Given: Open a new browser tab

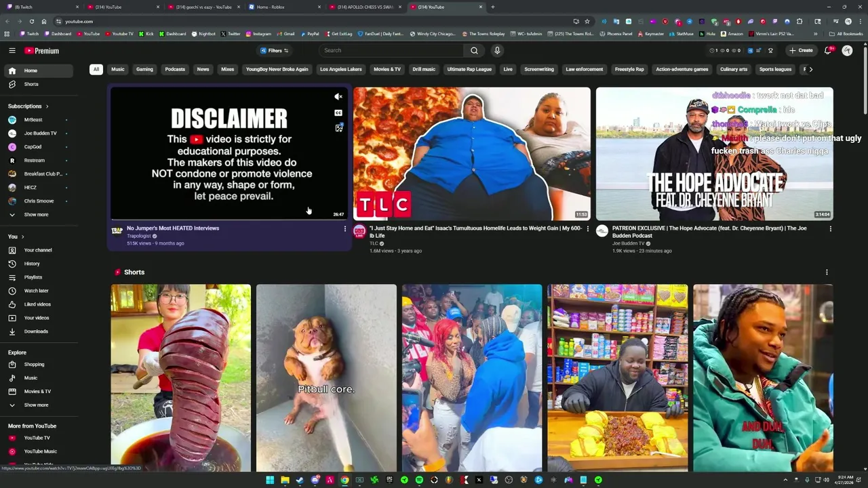Looking at the screenshot, I should pyautogui.click(x=493, y=7).
